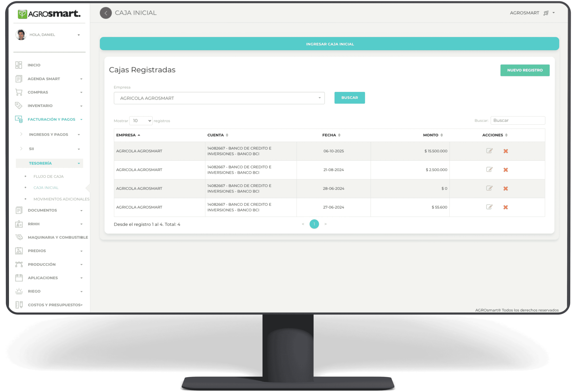
Task: Open Movimientos Adicionales menu item
Action: pos(61,199)
